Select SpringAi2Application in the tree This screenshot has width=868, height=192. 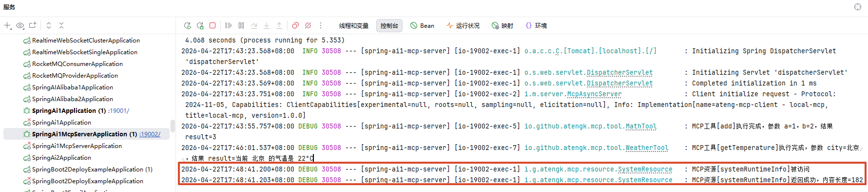[x=61, y=158]
